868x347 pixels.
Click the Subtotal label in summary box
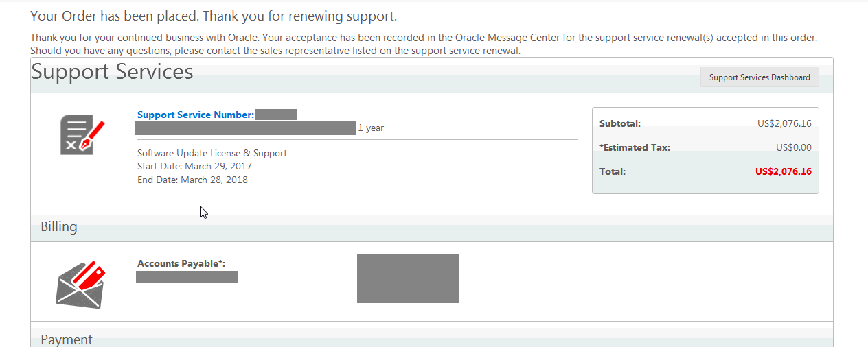[620, 124]
